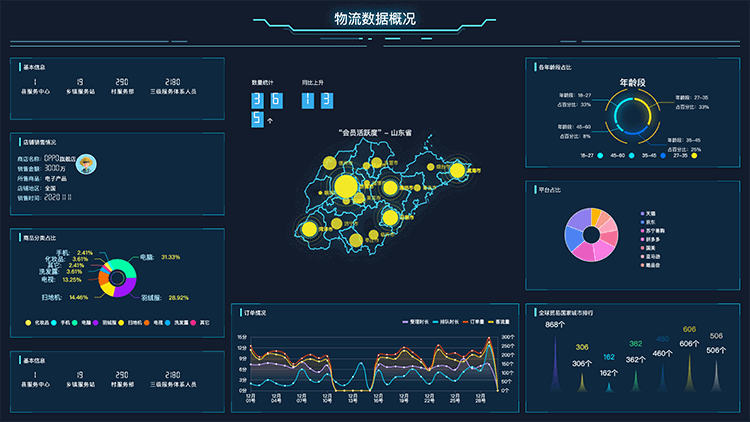Screen dimensions: 750x422
Task: Click the '会员活跃度 – 山东省' map title
Action: tap(375, 133)
